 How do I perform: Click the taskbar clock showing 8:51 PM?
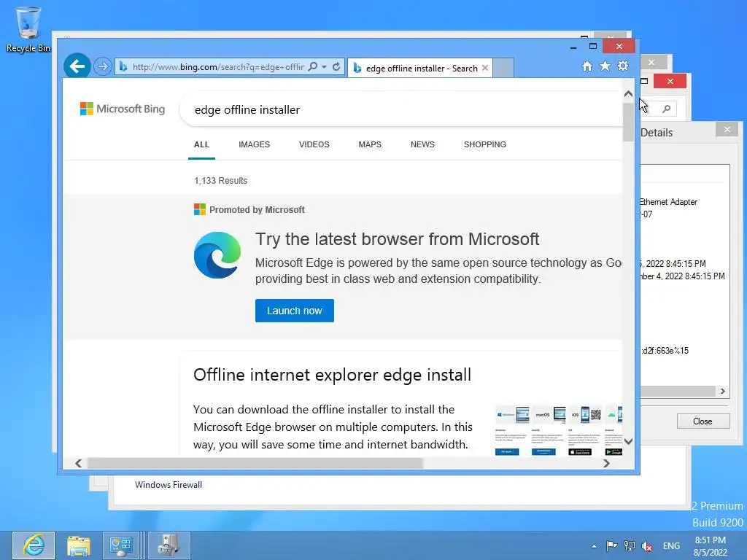click(x=711, y=546)
